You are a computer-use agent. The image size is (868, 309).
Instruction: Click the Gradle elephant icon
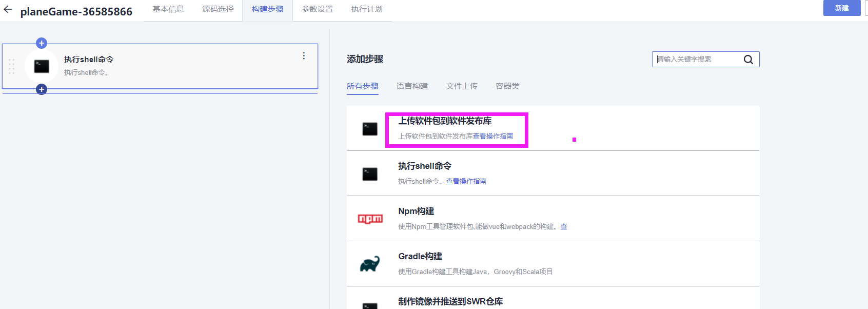click(370, 264)
